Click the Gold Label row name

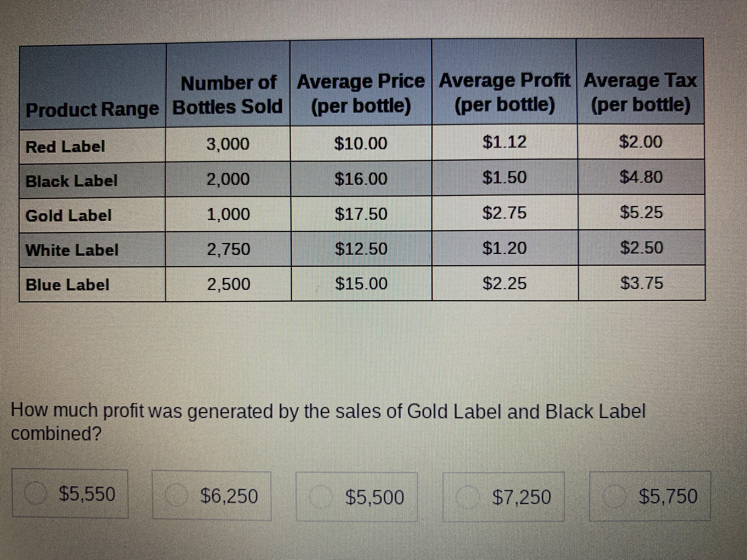click(69, 215)
